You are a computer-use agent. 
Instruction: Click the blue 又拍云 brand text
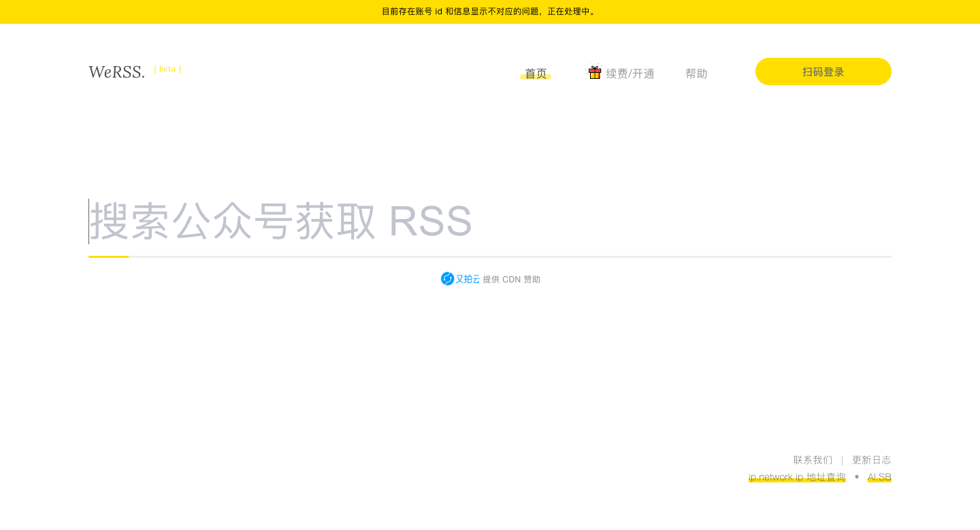[468, 279]
